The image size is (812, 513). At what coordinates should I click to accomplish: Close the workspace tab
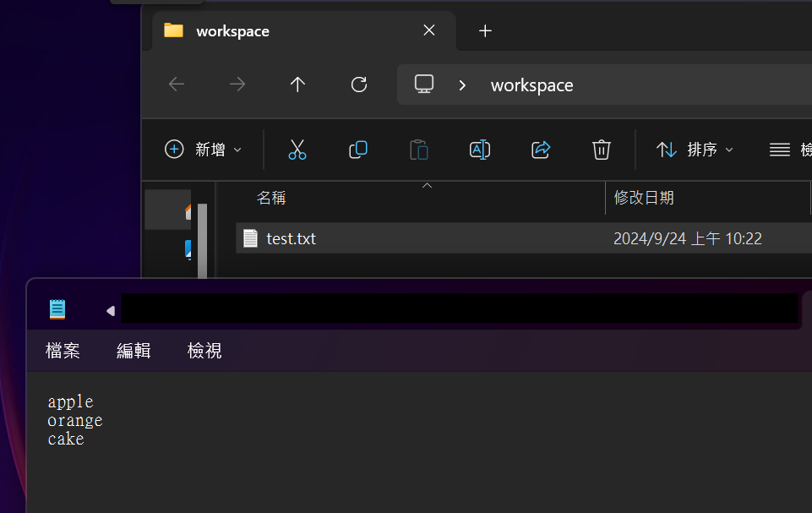point(428,30)
